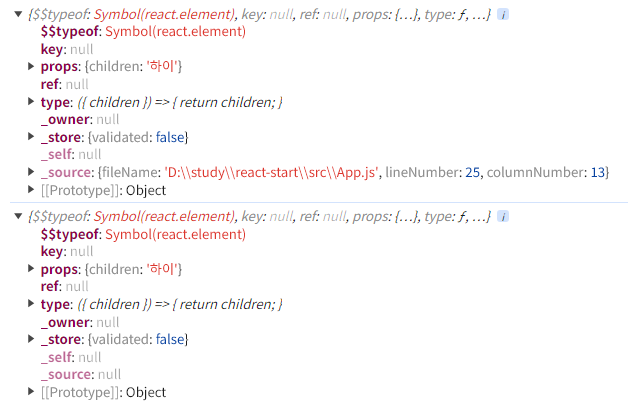The image size is (628, 404).
Task: Expand props in the first object
Action: (31, 66)
